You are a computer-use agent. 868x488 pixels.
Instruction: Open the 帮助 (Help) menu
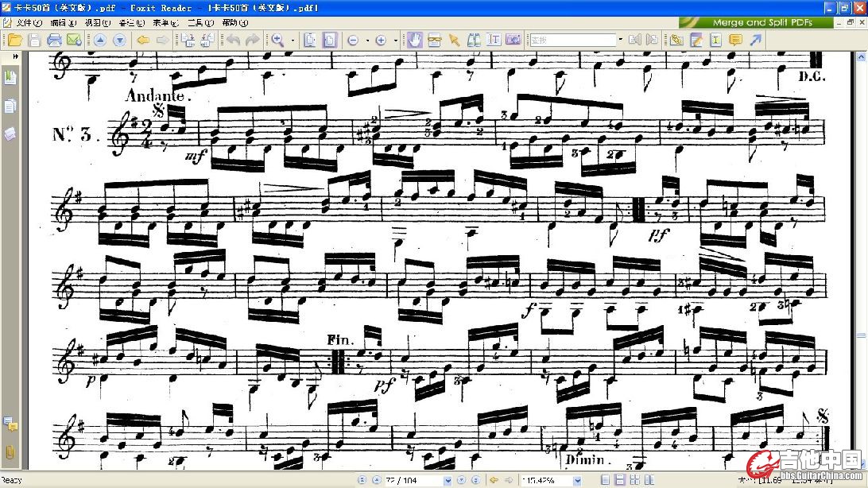tap(234, 23)
